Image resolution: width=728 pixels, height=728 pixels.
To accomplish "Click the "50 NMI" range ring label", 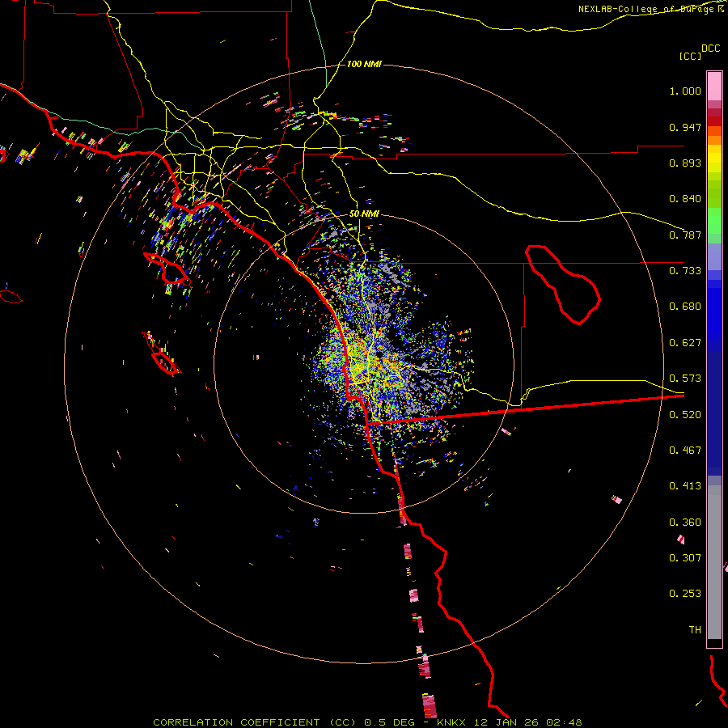I will (364, 214).
